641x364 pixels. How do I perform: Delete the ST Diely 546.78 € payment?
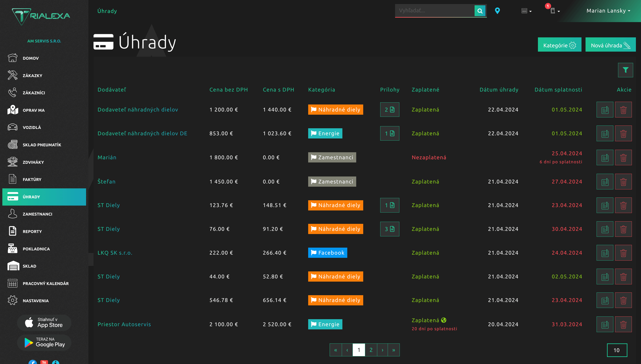click(623, 300)
